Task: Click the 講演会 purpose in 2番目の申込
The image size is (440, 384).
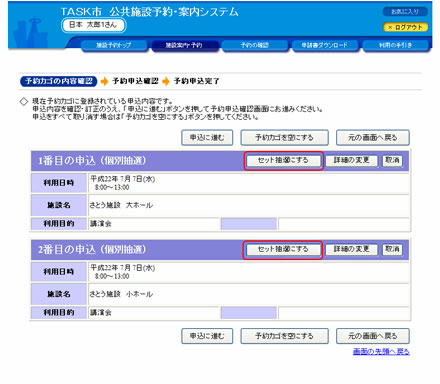Action: [x=101, y=313]
